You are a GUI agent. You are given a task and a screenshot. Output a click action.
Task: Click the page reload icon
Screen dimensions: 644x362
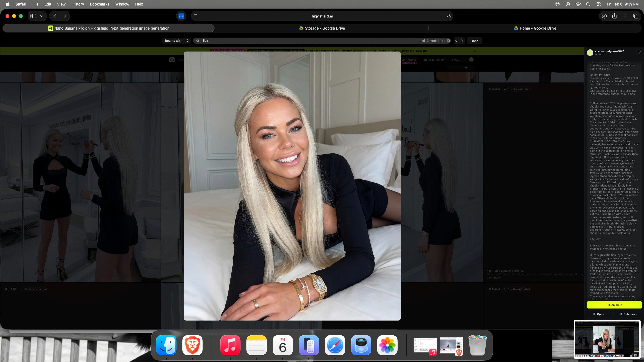[449, 16]
